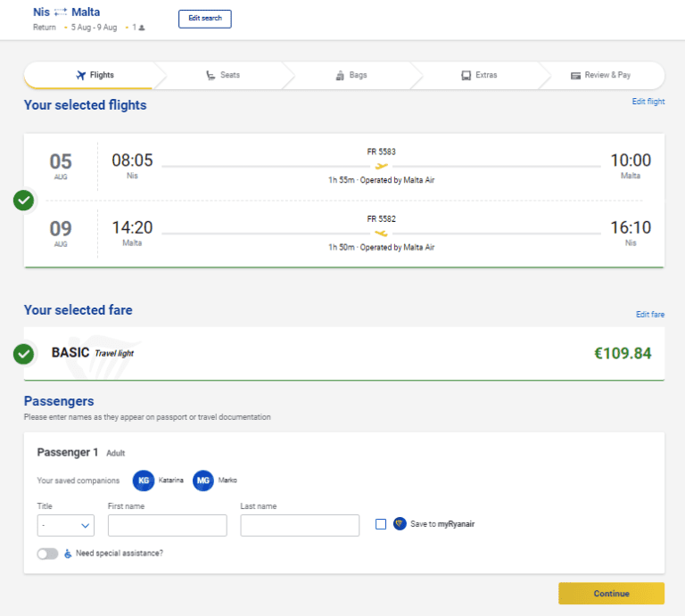Click the return yellow plane icon under FR 5582

(382, 234)
